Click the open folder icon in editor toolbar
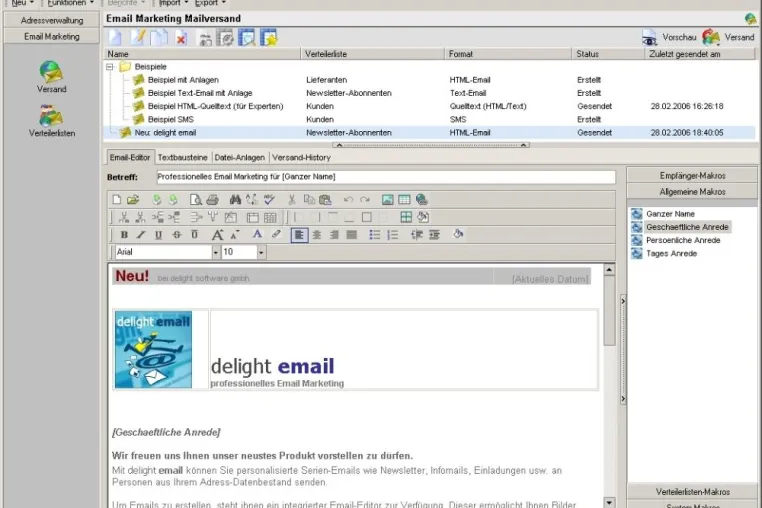This screenshot has width=762, height=508. click(x=133, y=199)
